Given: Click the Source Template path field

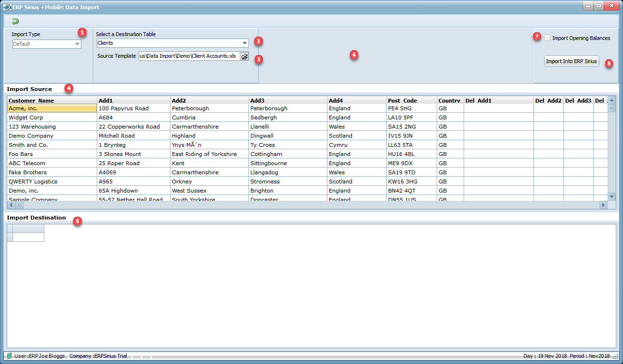Looking at the screenshot, I should pos(190,56).
